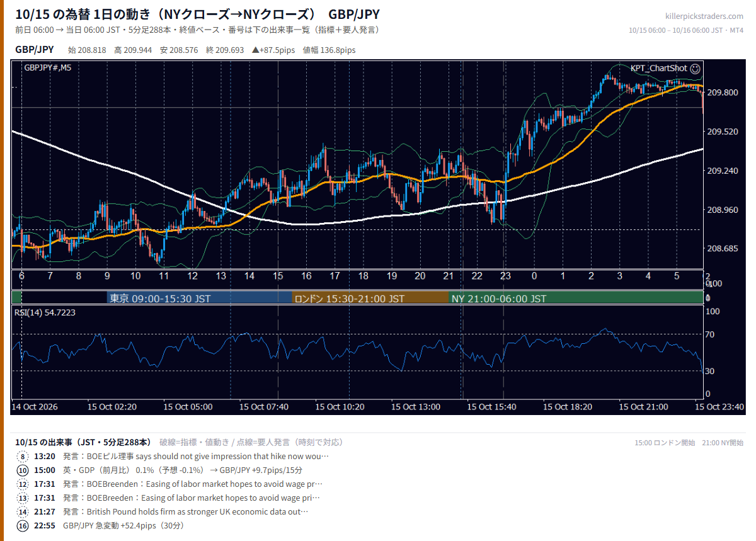Click the 10/15 の出来事 events heading
The image size is (756, 541).
83,442
